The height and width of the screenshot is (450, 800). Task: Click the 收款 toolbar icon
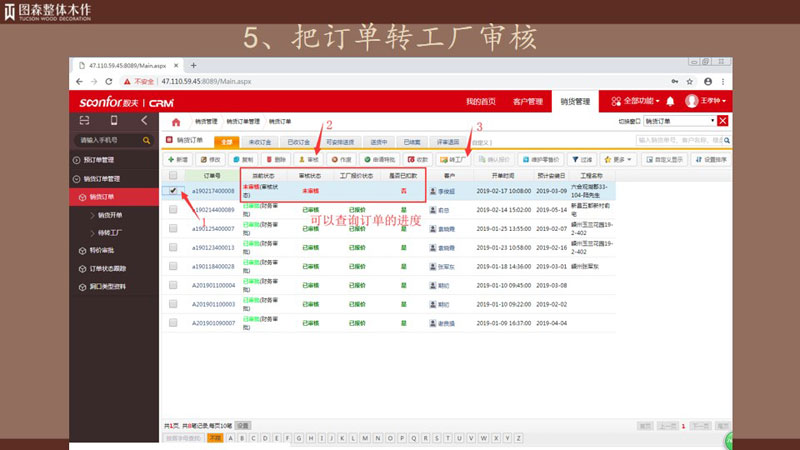pos(416,159)
